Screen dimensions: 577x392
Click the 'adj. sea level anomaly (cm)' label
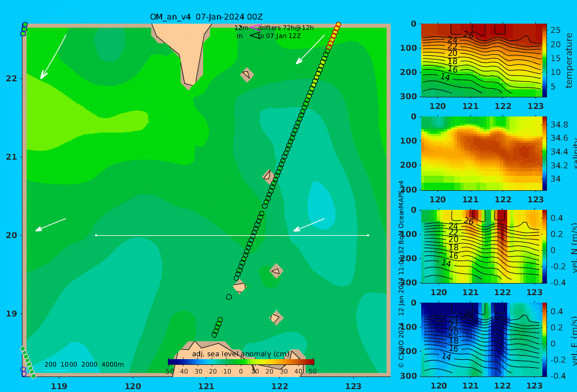pyautogui.click(x=241, y=354)
